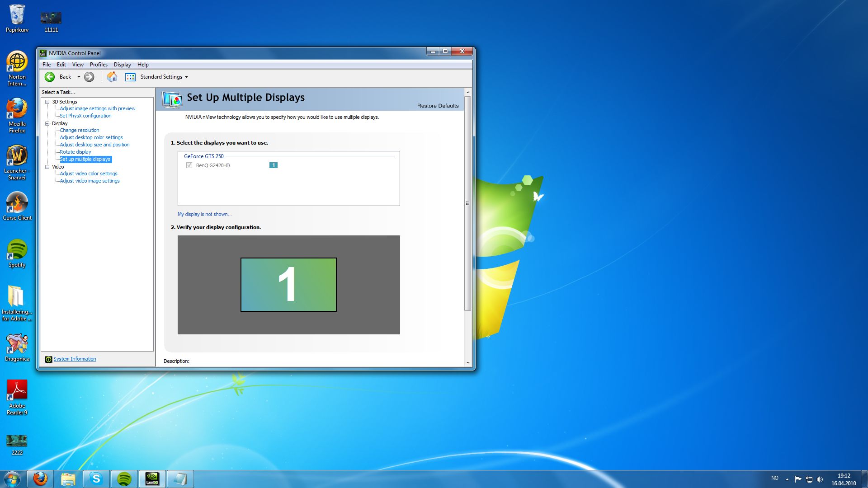Select the 11111 desktop file icon
The height and width of the screenshot is (488, 868).
coord(51,22)
